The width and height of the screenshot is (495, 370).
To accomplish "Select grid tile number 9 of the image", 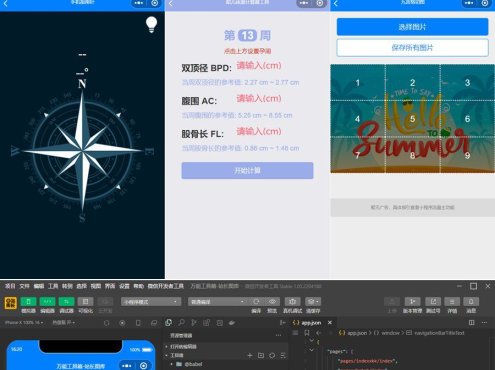I will 467,155.
